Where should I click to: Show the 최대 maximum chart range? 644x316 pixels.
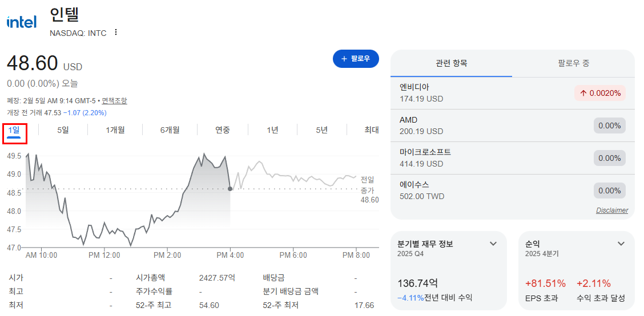pyautogui.click(x=371, y=130)
